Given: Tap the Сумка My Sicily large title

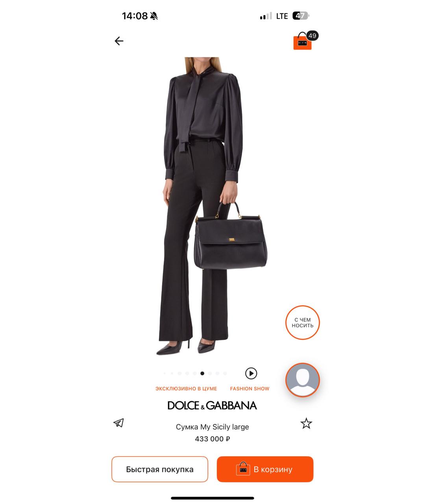Looking at the screenshot, I should [213, 427].
